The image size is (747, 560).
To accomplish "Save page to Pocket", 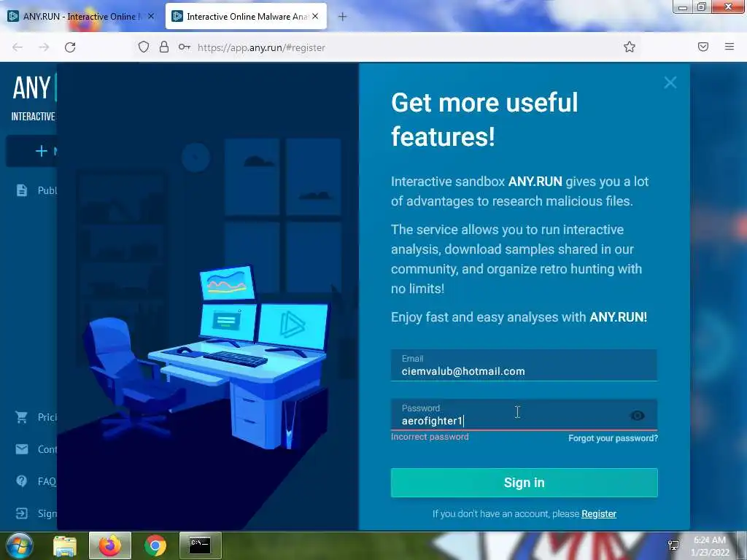I will click(703, 47).
